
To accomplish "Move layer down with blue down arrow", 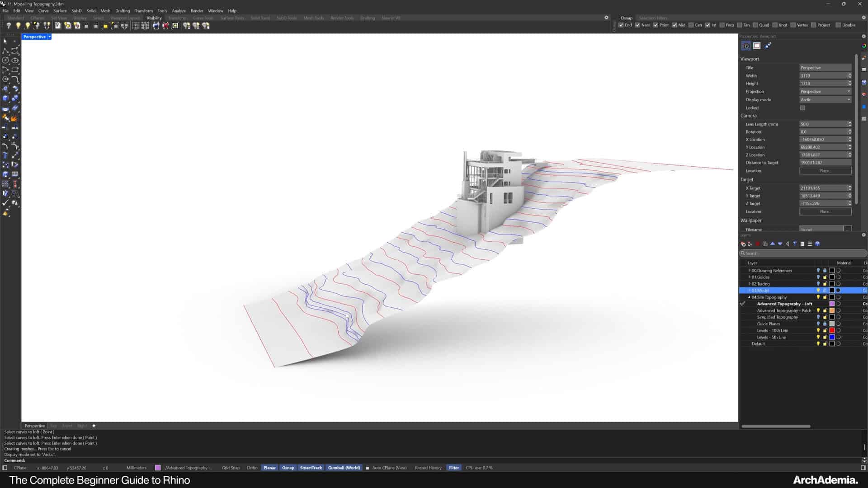I will [x=780, y=244].
